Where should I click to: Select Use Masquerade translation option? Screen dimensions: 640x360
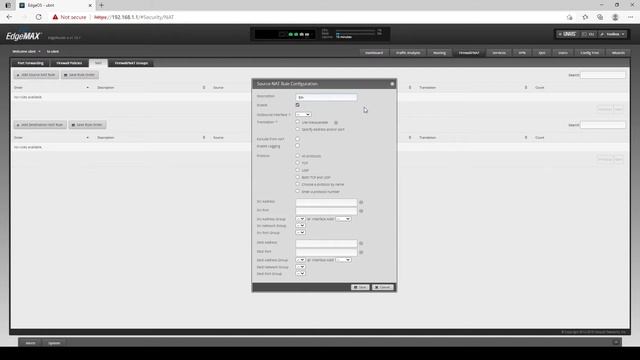click(x=298, y=122)
